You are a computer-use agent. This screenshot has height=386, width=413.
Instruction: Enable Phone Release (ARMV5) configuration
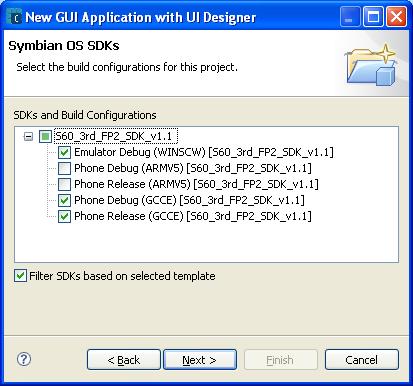point(64,184)
